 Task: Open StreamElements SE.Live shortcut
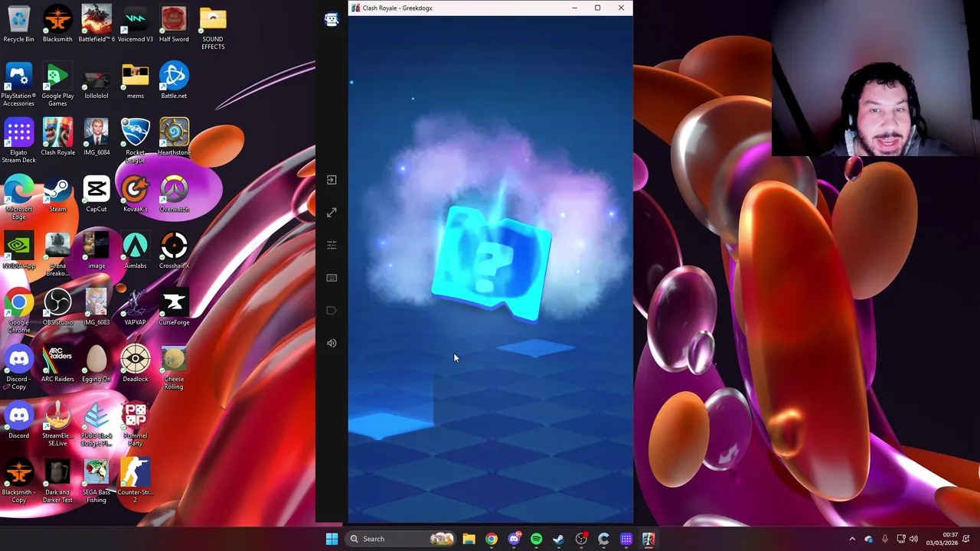pos(57,425)
